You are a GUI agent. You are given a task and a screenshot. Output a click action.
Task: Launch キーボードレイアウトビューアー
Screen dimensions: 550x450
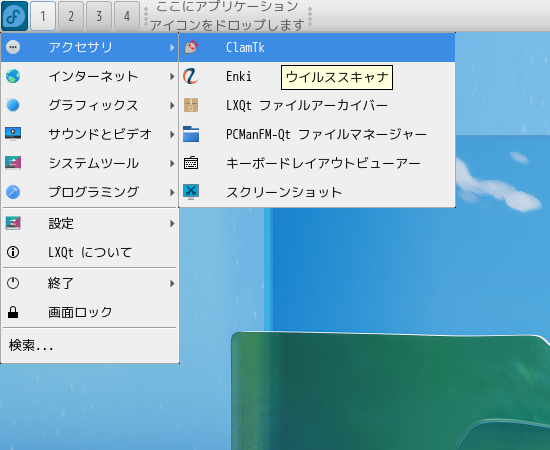tap(317, 163)
